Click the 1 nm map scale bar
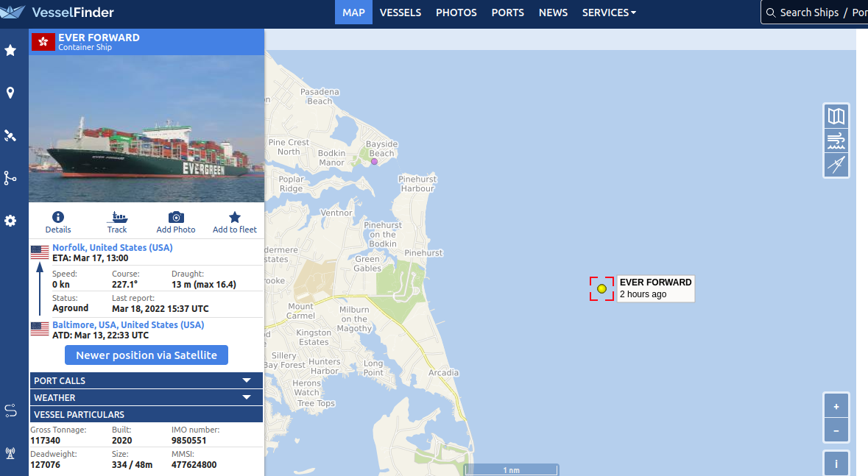The image size is (868, 476). point(511,470)
